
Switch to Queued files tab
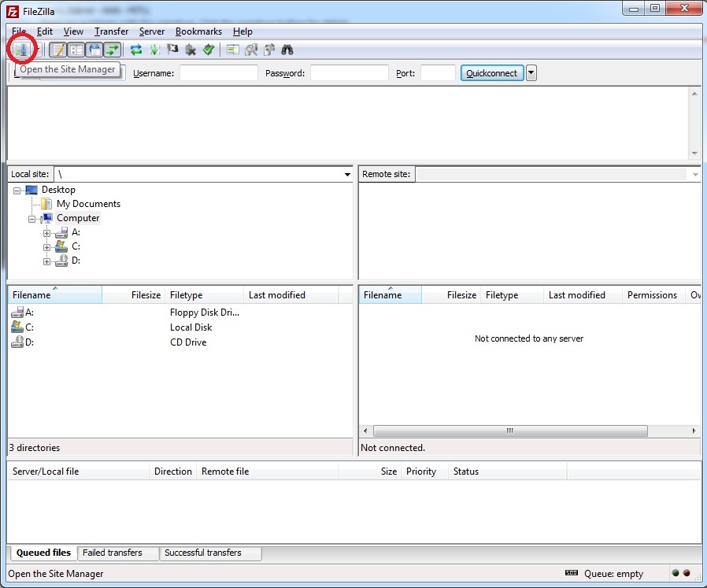click(43, 553)
